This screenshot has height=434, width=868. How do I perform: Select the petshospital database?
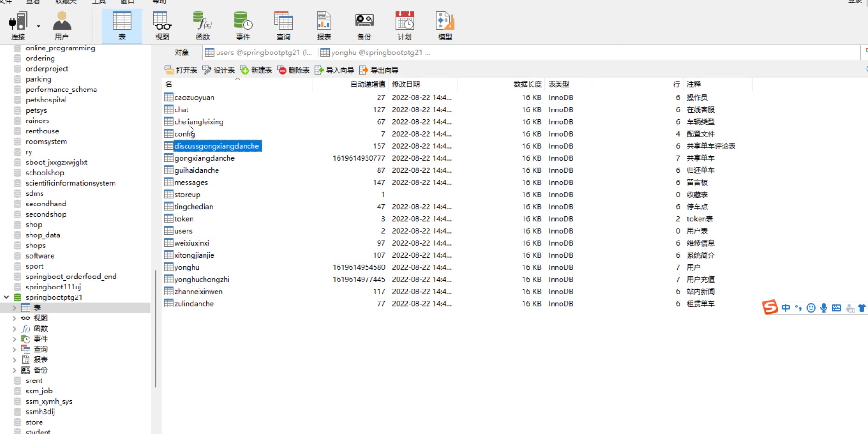click(46, 100)
